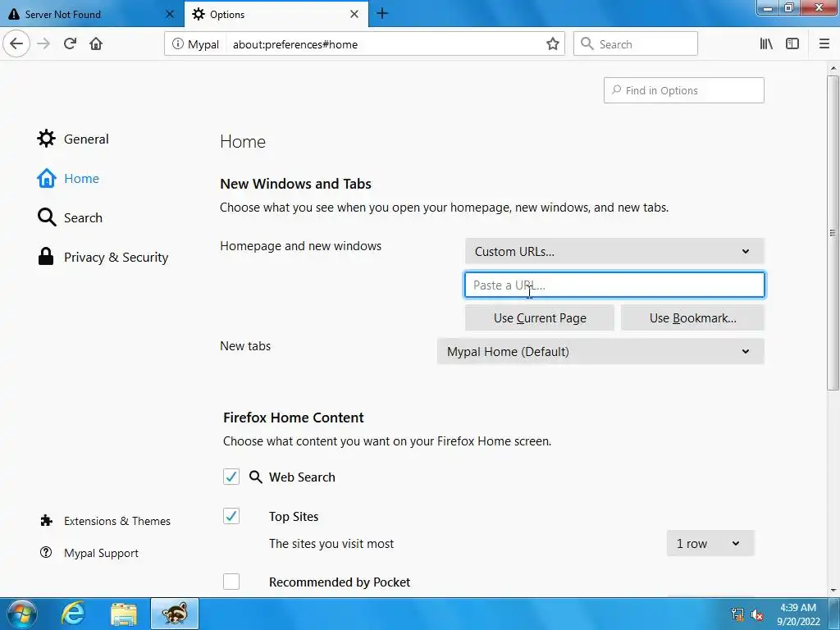Viewport: 840px width, 630px height.
Task: Click the Mypal Support question mark icon
Action: (x=46, y=552)
